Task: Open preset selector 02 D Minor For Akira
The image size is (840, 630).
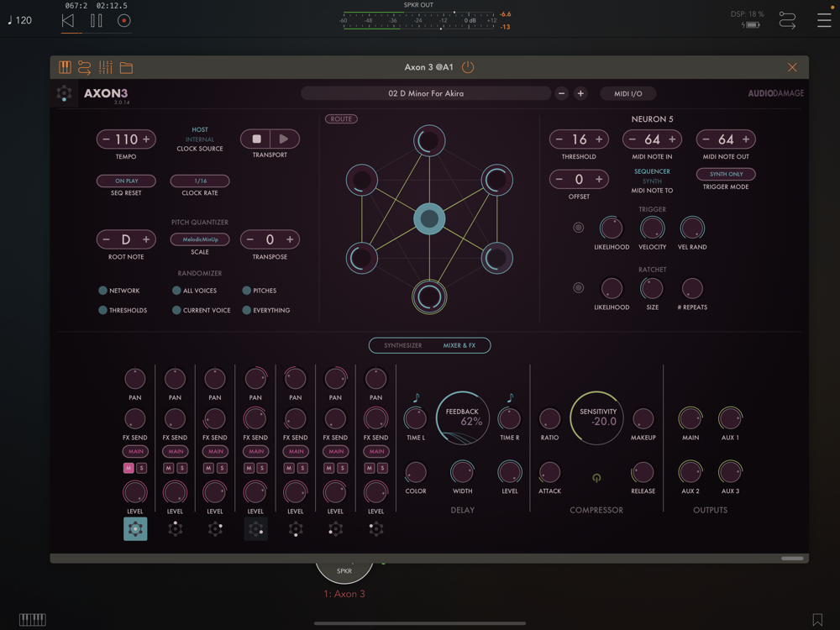Action: 426,93
